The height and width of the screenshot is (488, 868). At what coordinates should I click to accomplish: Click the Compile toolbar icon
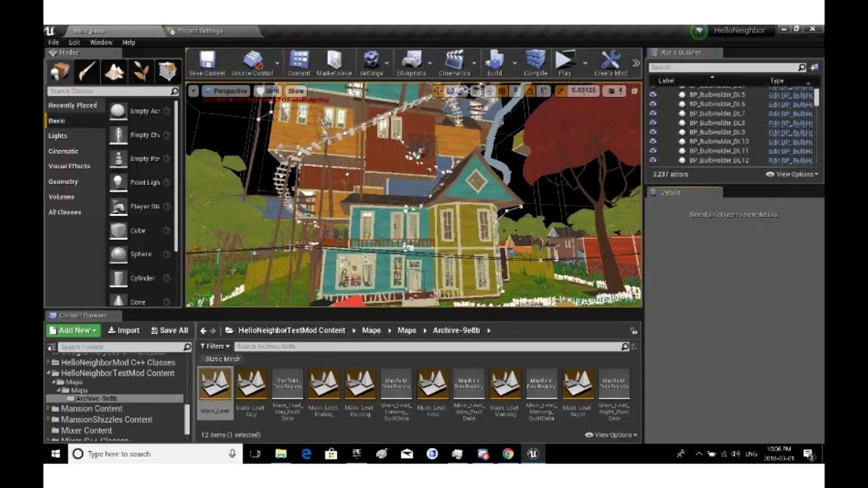(535, 60)
